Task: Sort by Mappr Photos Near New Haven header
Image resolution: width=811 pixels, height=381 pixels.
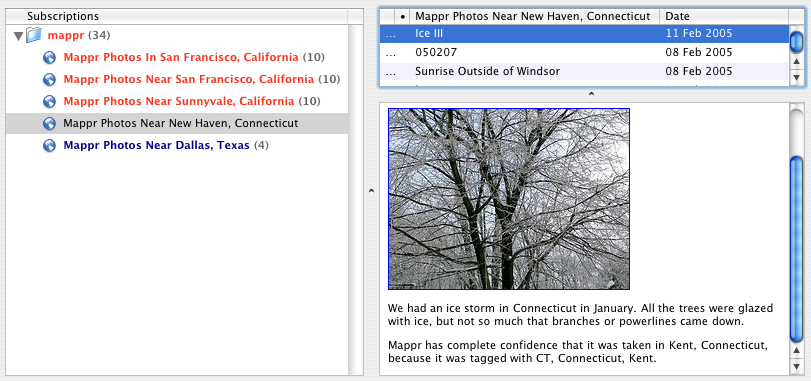Action: pyautogui.click(x=535, y=17)
